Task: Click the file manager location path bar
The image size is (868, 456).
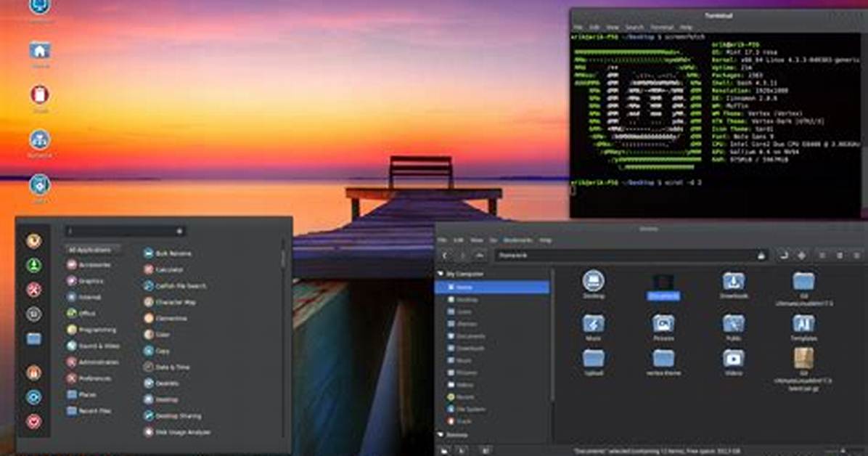Action: coord(631,256)
